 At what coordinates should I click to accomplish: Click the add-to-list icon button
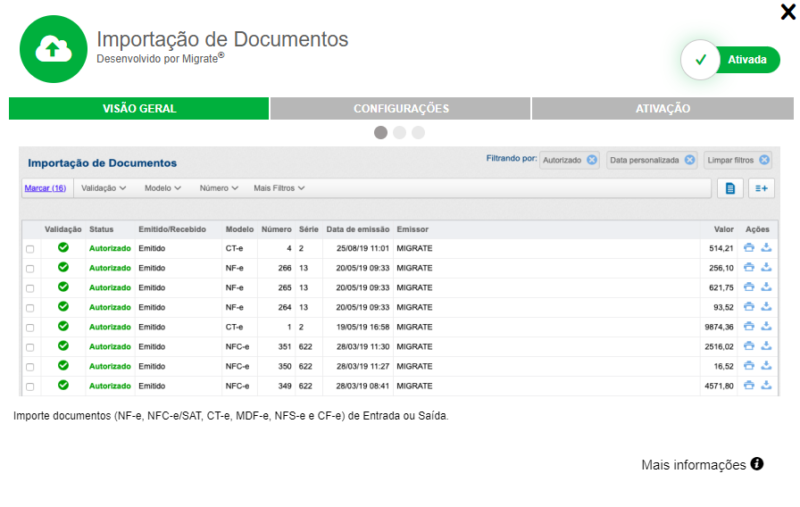click(x=761, y=188)
